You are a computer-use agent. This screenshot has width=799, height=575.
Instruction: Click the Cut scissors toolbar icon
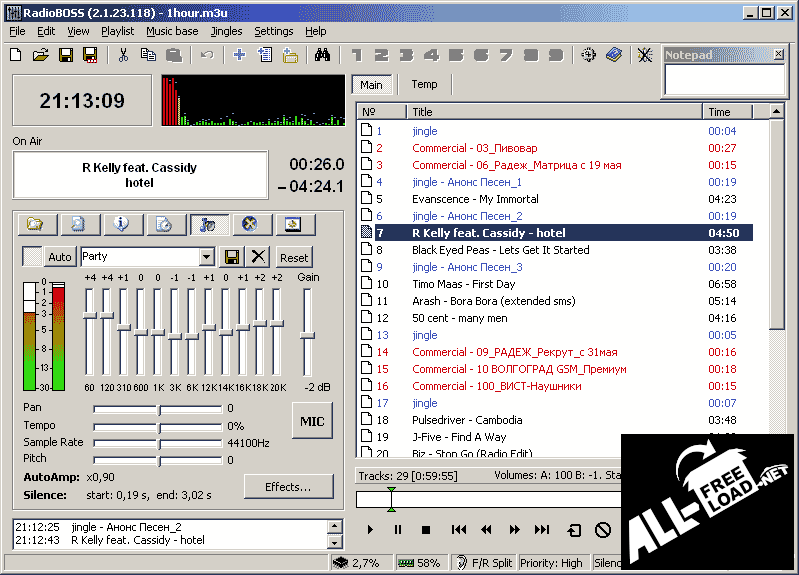123,55
